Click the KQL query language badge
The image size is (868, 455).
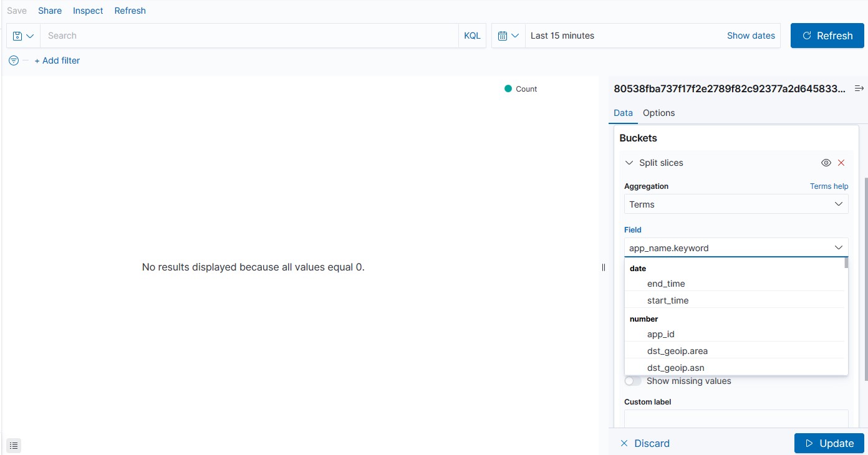[472, 36]
